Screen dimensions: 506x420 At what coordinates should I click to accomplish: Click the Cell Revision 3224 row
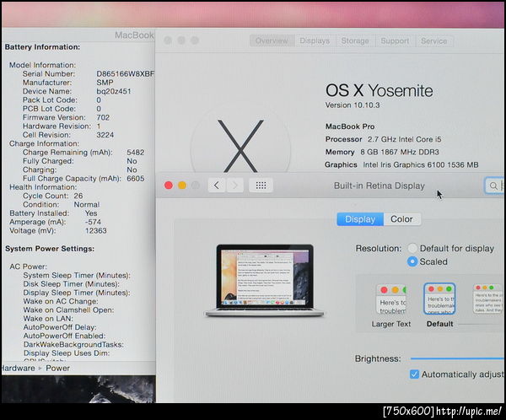point(68,135)
